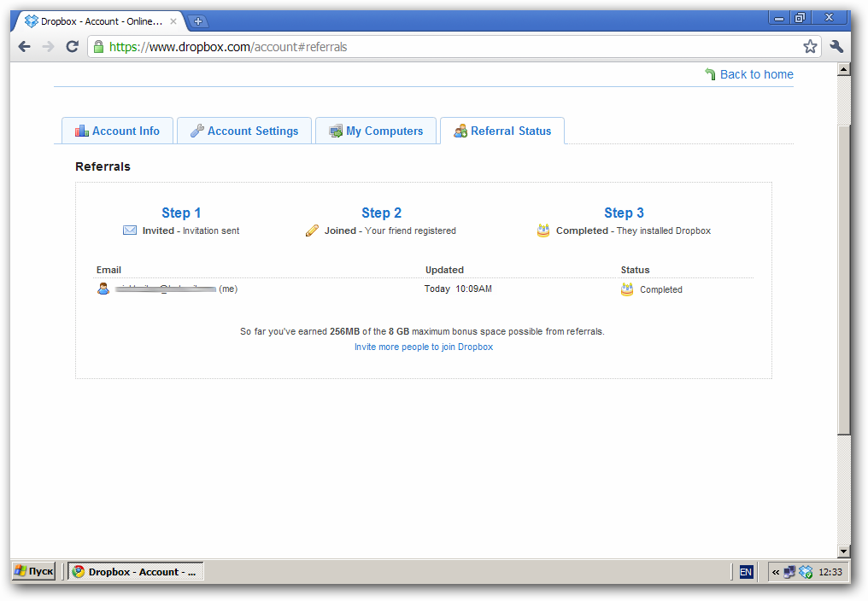Click the 12:33 system clock

point(830,572)
